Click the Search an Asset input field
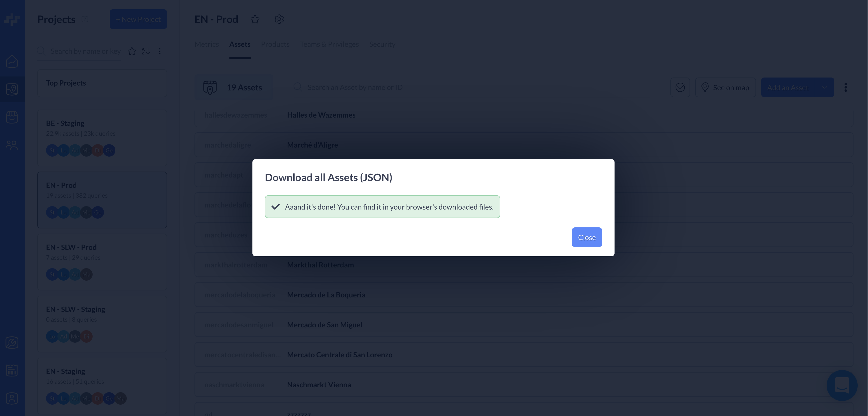Viewport: 868px width, 416px height. coord(472,88)
